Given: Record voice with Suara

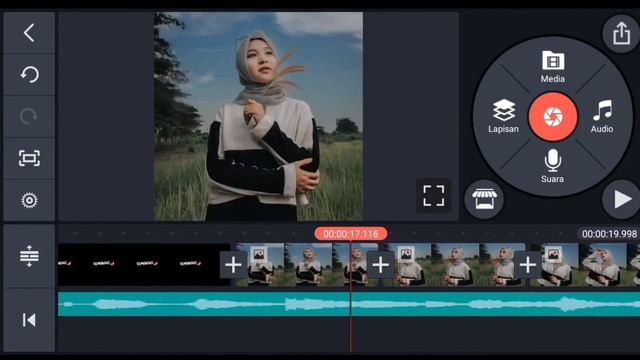Looking at the screenshot, I should click(x=552, y=166).
